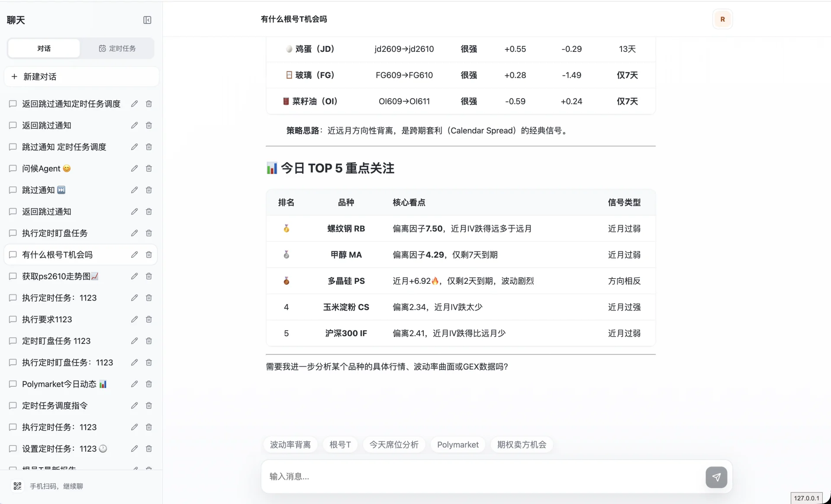The width and height of the screenshot is (831, 504).
Task: Open the 执行要求1123 conversation
Action: (x=47, y=319)
